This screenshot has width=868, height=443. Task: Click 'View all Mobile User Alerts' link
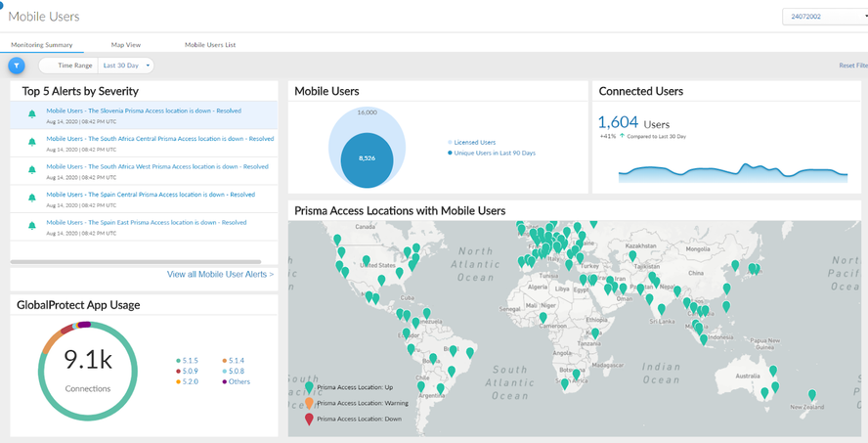(x=220, y=275)
